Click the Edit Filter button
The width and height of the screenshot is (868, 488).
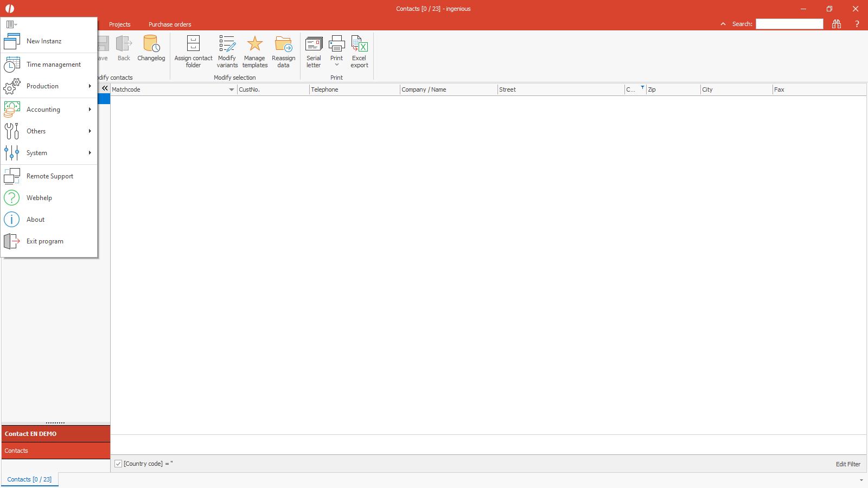847,464
